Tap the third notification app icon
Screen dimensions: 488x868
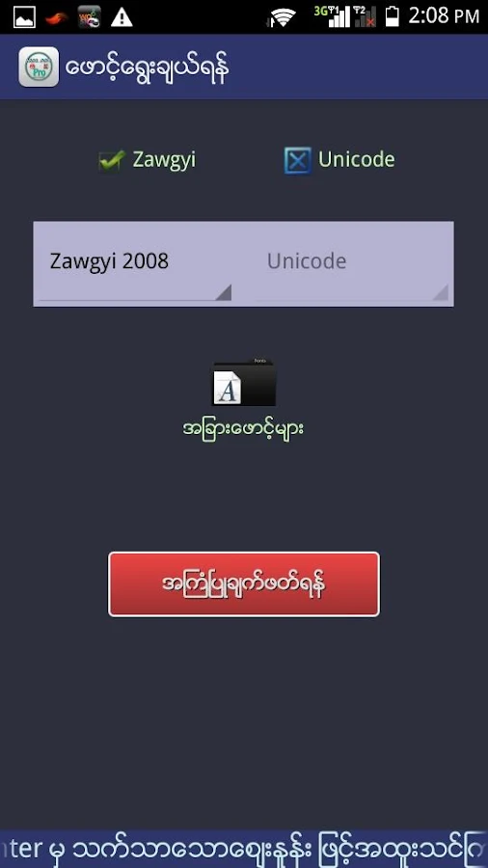point(89,17)
